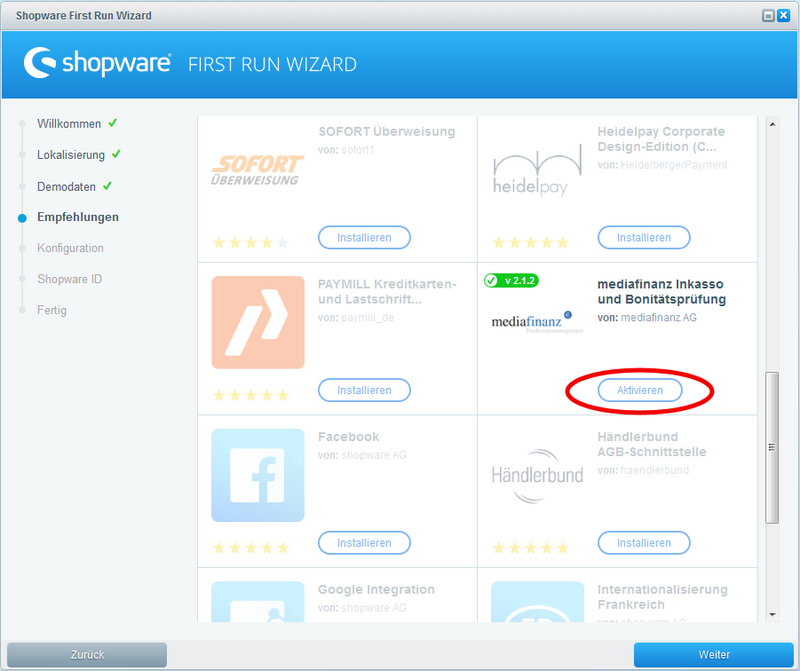Viewport: 800px width, 671px height.
Task: Install the Händlerbund AGB-Schnittstelle plugin
Action: point(644,543)
